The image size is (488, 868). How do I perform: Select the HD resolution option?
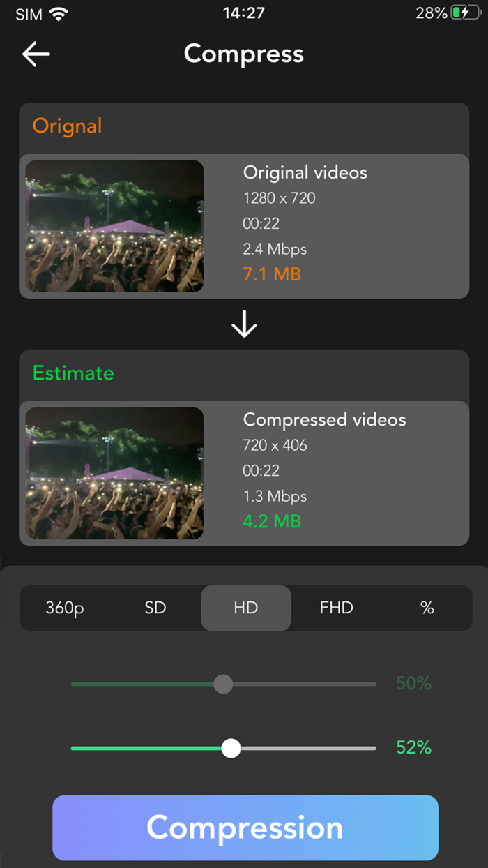click(245, 608)
